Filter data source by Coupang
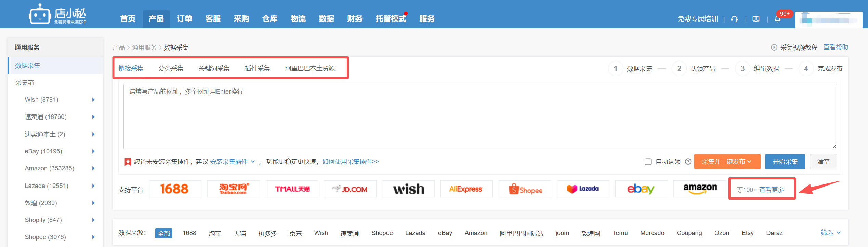Viewport: 868px width, 247px height. [x=689, y=233]
